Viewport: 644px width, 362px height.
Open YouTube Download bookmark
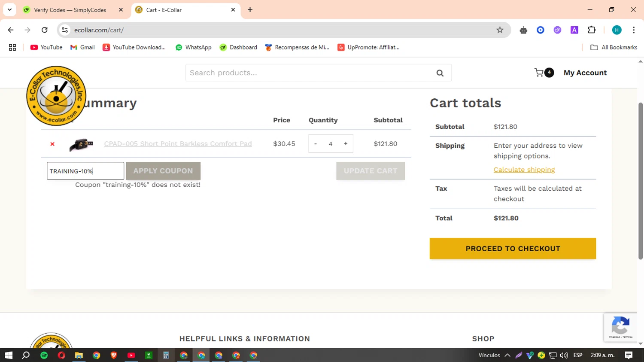coord(134,47)
